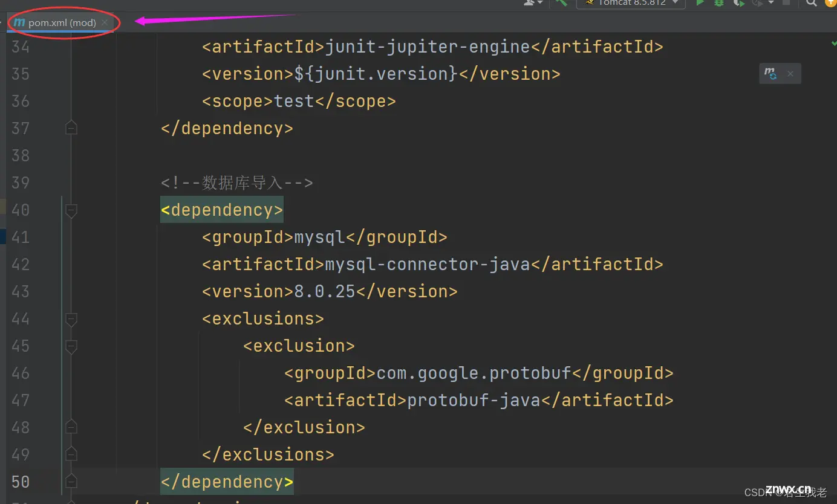Collapse the exclusions fold marker at line 44
Viewport: 837px width, 504px height.
pyautogui.click(x=71, y=319)
